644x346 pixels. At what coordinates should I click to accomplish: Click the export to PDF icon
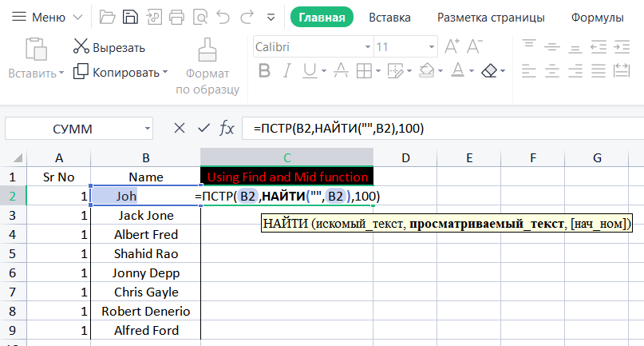coord(154,18)
